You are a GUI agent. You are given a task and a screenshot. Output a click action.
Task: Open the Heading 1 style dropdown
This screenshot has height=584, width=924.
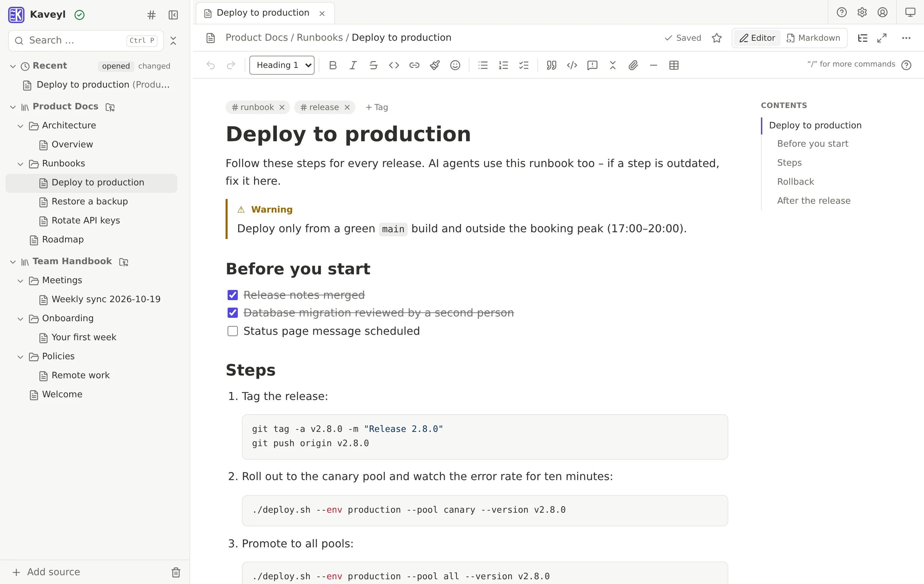282,65
